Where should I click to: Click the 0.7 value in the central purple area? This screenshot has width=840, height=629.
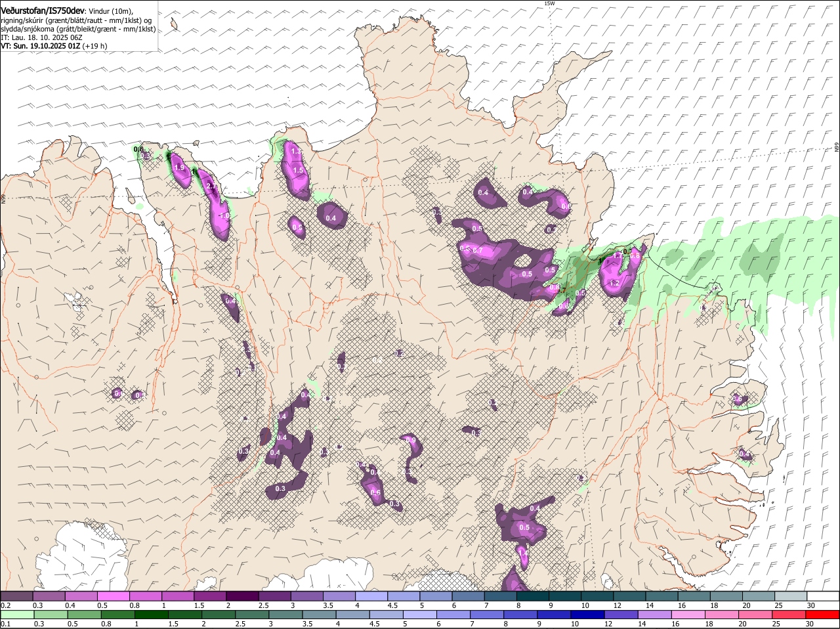click(478, 250)
